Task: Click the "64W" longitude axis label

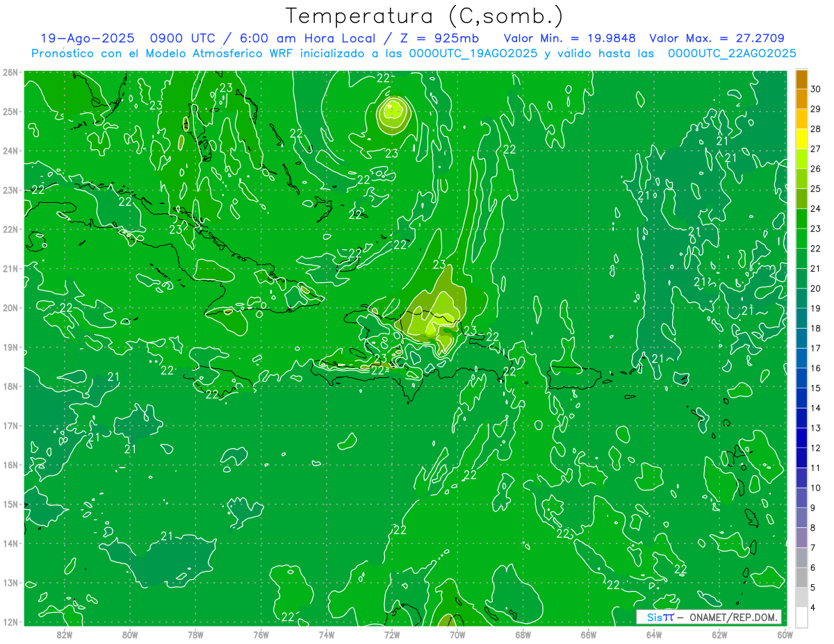Action: coord(654,634)
